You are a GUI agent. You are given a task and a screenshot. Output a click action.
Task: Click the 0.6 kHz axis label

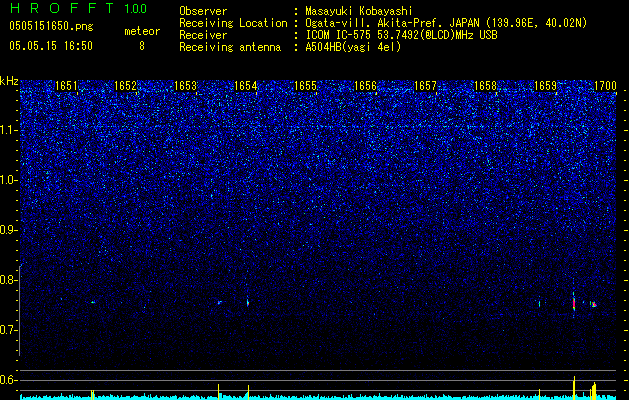9,380
